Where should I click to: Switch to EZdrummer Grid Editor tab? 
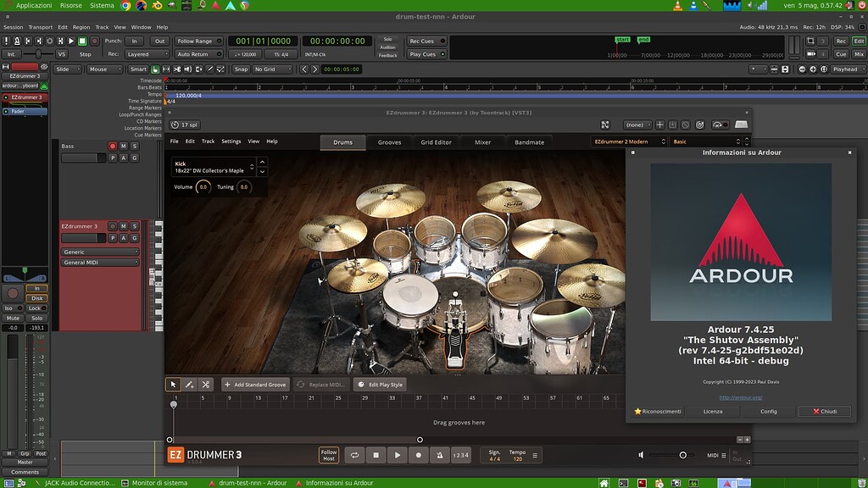coord(436,142)
